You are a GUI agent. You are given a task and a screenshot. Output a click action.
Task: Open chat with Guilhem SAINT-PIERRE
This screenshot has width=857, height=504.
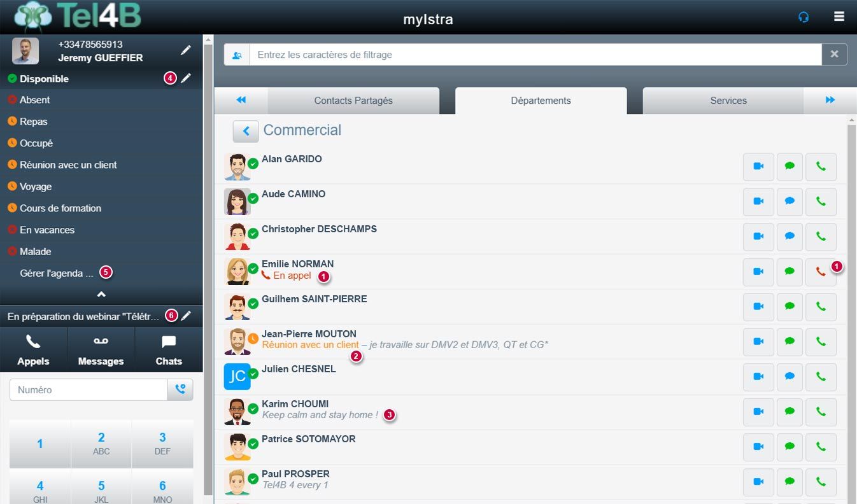[x=790, y=307]
